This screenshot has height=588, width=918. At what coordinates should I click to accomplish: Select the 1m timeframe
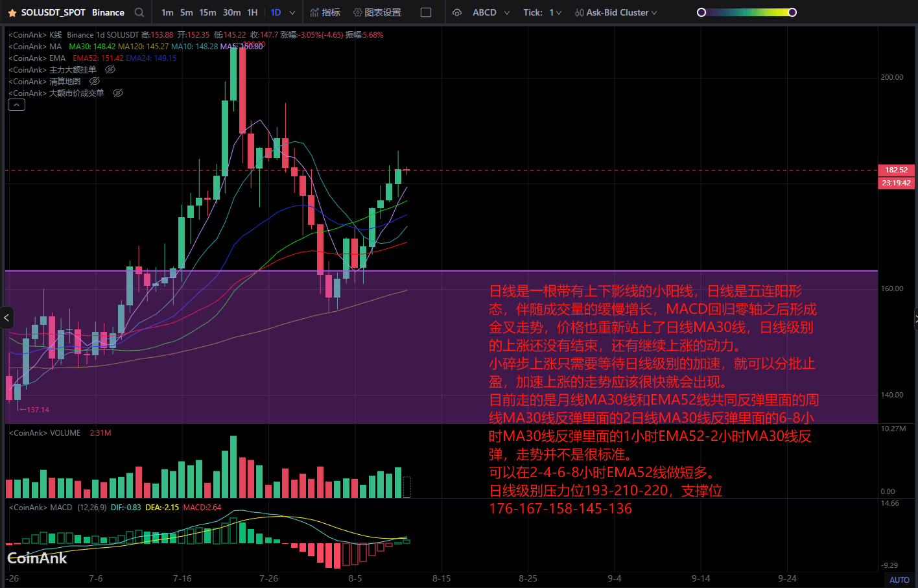(167, 12)
